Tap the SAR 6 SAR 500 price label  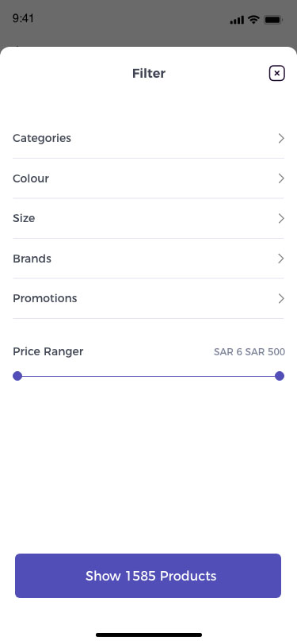(249, 352)
